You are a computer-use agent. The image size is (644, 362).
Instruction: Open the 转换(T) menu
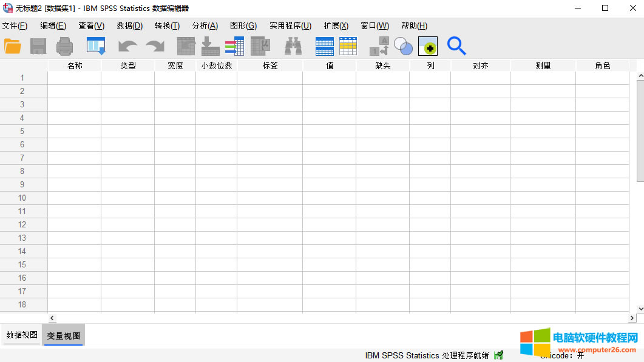click(167, 25)
